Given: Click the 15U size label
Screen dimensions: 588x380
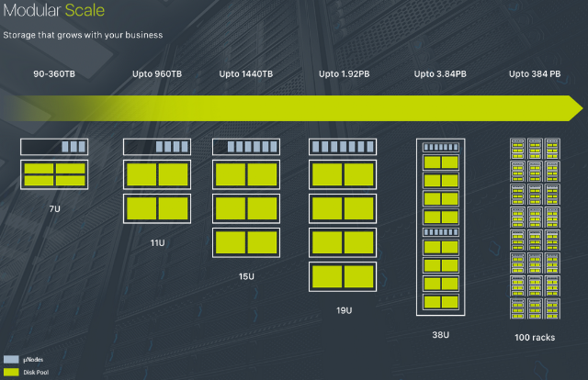Looking at the screenshot, I should 246,276.
